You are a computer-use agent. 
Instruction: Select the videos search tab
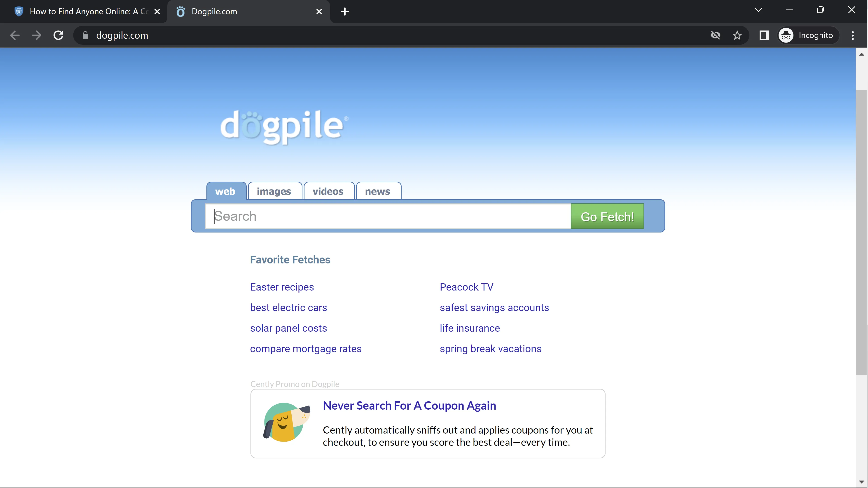(x=328, y=191)
